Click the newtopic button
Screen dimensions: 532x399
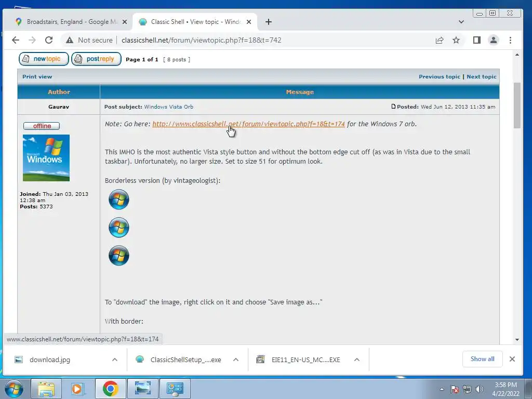pos(44,59)
